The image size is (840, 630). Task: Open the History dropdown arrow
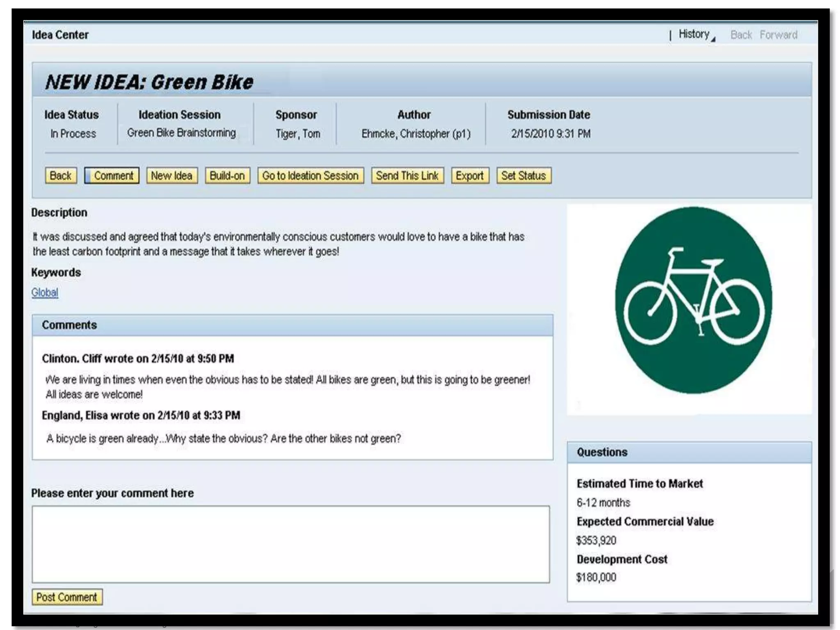(713, 39)
